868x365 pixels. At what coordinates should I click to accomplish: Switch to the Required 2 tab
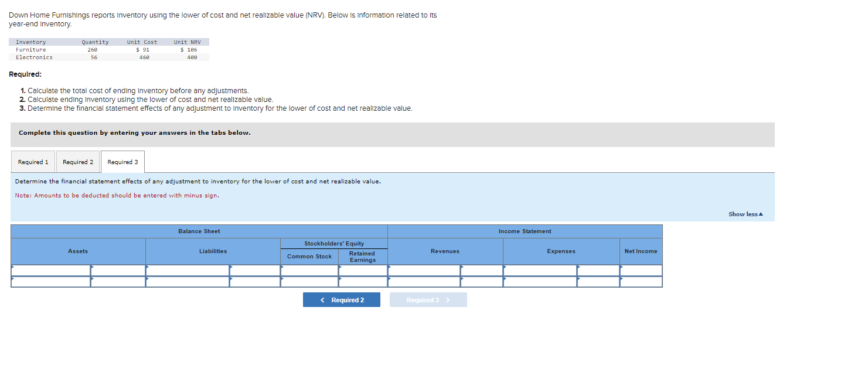pos(77,162)
